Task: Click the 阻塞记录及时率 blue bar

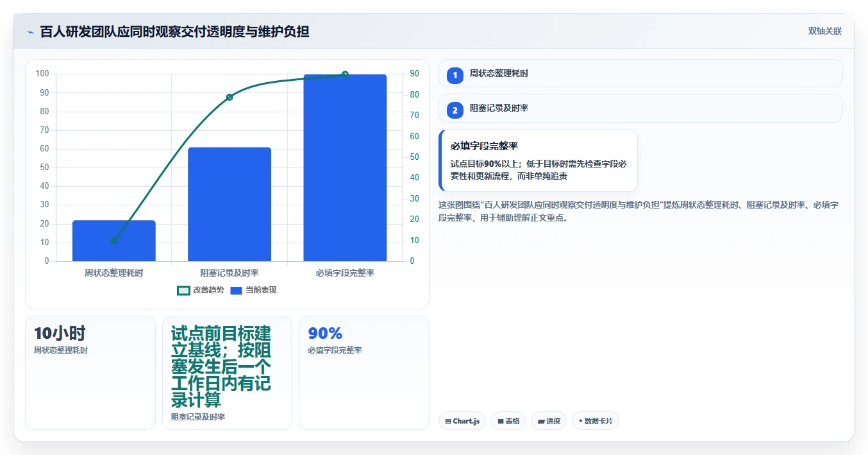Action: [230, 204]
